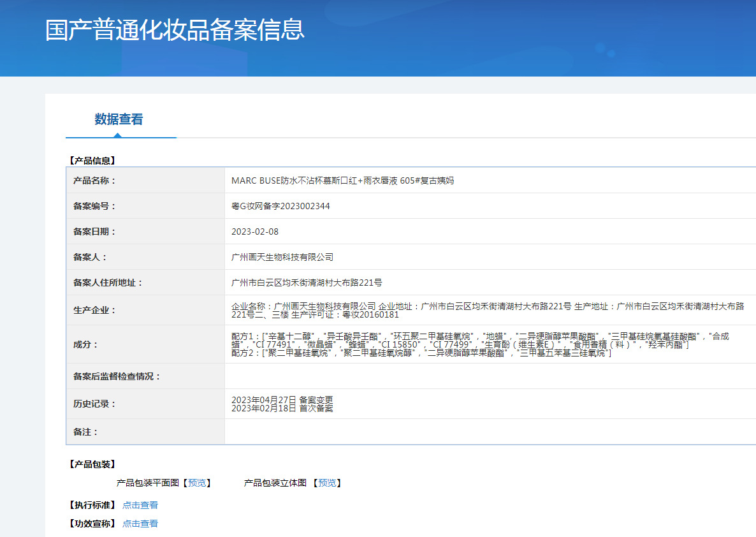756x537 pixels.
Task: Click the 备案日期 value 2023-02-08
Action: click(255, 232)
